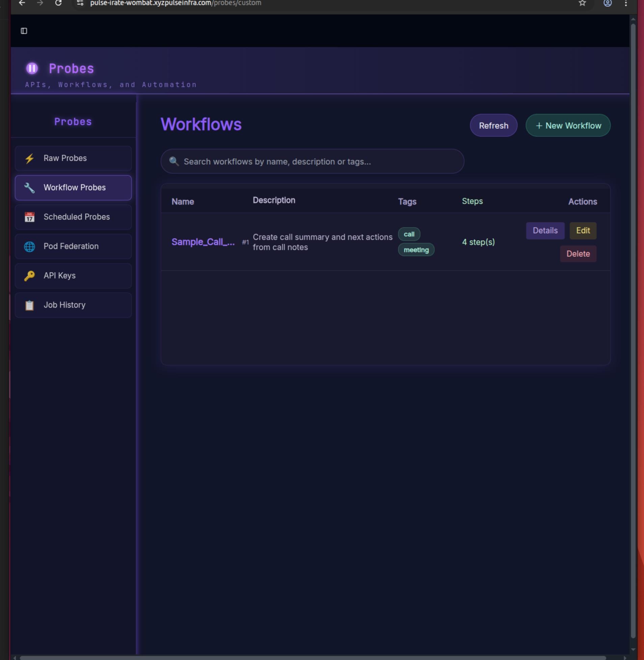Viewport: 644px width, 660px height.
Task: Click the '4 step(s)' cell
Action: (x=478, y=242)
